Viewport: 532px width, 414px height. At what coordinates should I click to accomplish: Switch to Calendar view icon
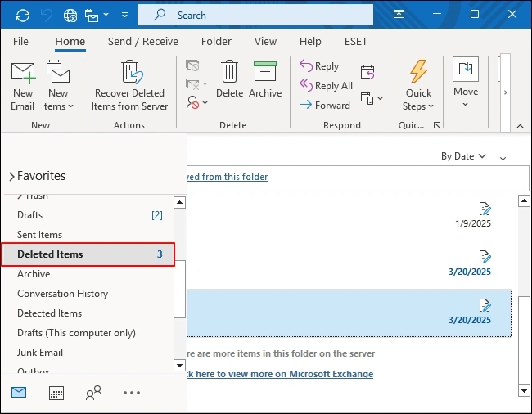pyautogui.click(x=56, y=393)
